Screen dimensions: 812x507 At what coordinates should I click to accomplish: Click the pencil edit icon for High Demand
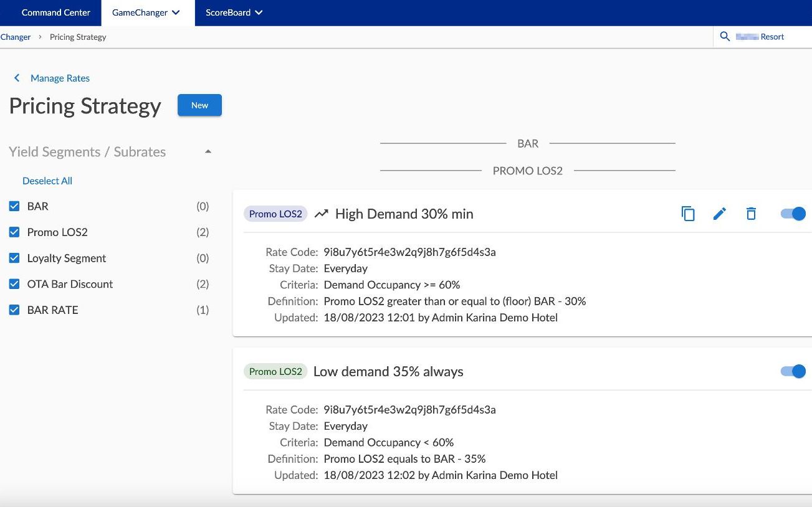click(720, 214)
